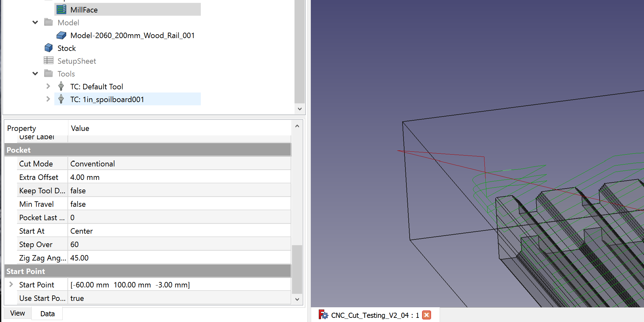Select the Data tab
644x322 pixels.
click(x=47, y=313)
